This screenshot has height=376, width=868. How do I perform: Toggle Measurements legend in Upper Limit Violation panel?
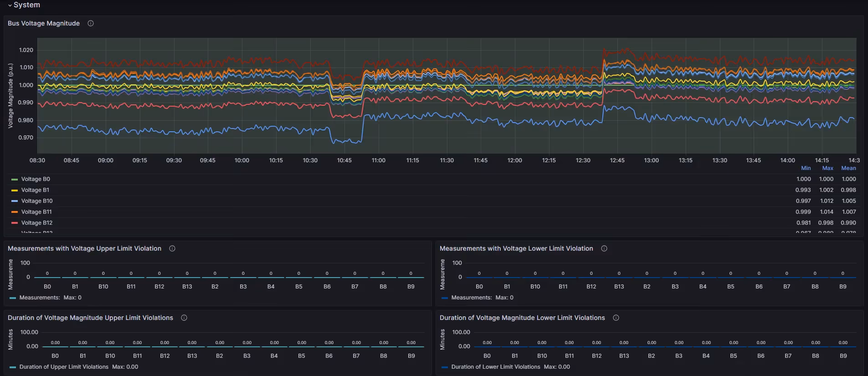(x=40, y=298)
